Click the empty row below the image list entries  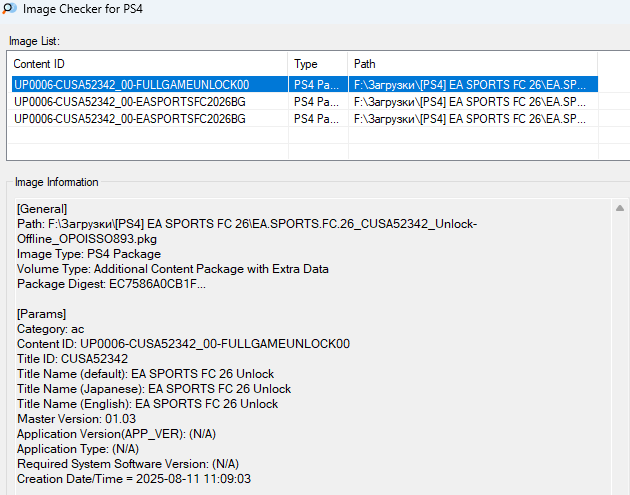pyautogui.click(x=300, y=136)
